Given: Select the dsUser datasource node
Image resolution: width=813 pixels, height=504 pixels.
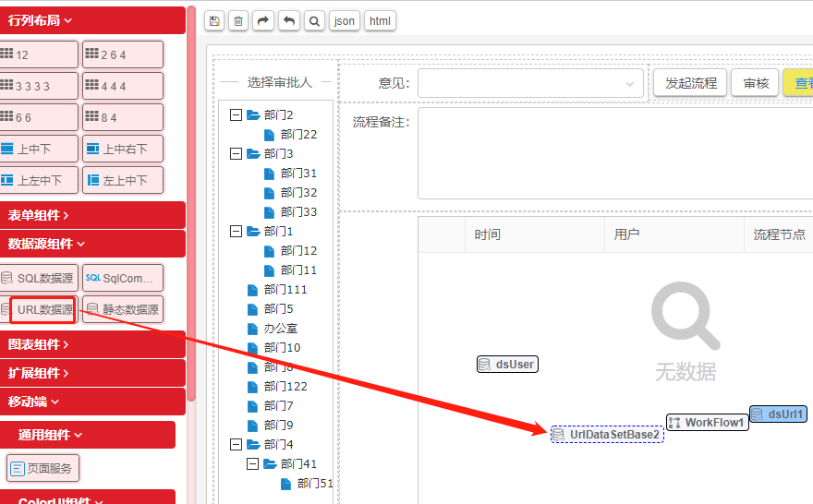Looking at the screenshot, I should coord(507,365).
